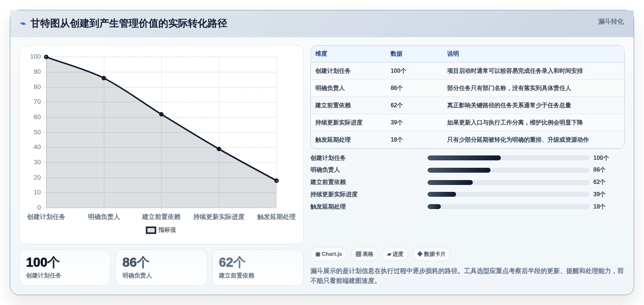Click 建立前置依赖 progress bar showing 62个
This screenshot has height=305, width=644.
(x=508, y=183)
